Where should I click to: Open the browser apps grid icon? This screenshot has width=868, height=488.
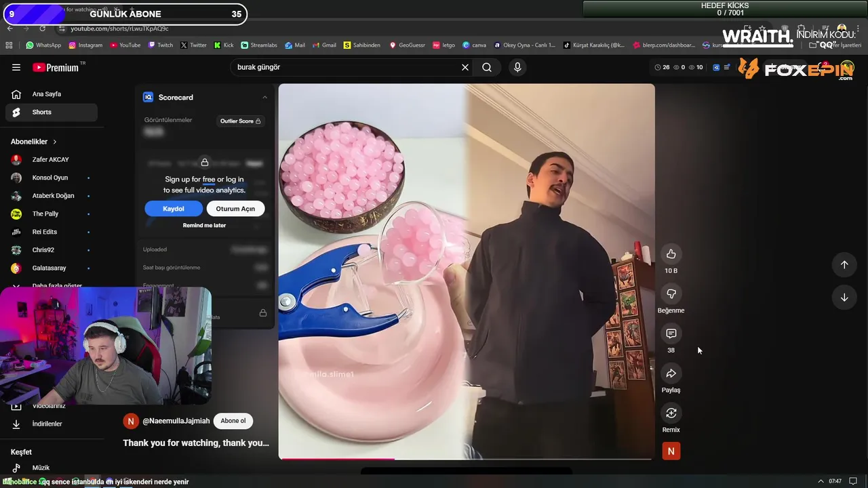9,45
